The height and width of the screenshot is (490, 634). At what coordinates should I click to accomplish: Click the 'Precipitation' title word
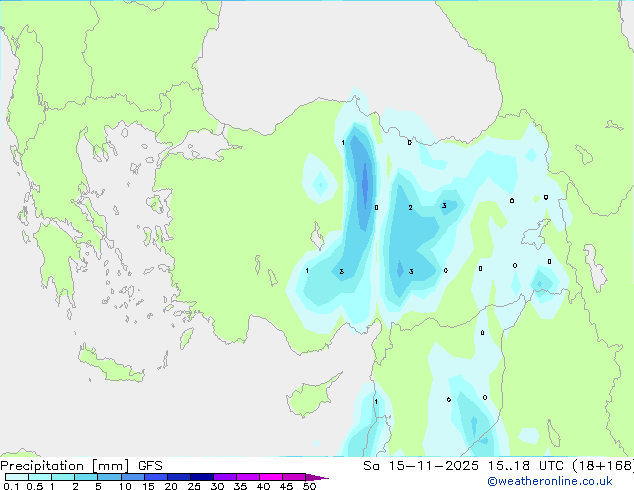(42, 466)
